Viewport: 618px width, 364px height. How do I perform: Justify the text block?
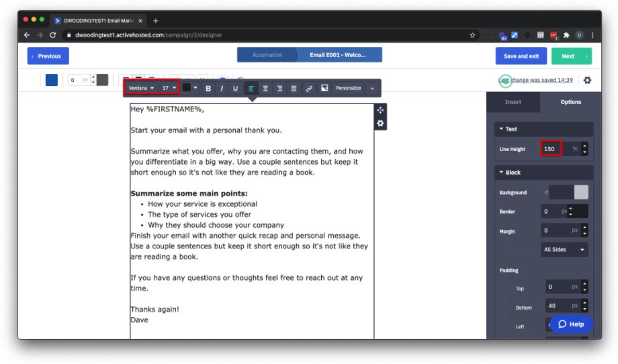[x=294, y=88]
